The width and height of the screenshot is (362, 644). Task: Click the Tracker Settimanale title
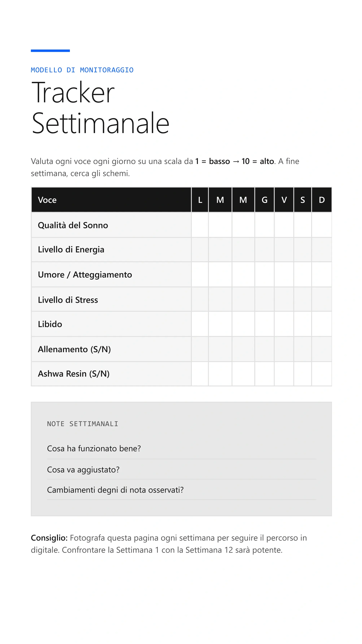pos(100,108)
